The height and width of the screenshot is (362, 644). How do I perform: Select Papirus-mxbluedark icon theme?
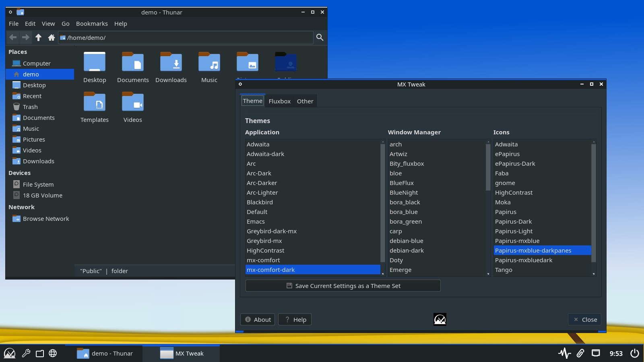click(543, 260)
